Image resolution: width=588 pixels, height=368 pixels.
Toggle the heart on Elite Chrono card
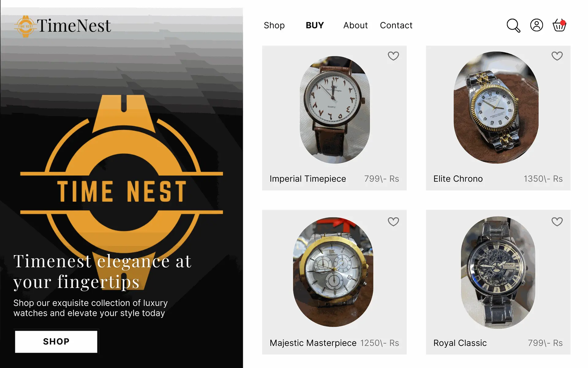[557, 56]
